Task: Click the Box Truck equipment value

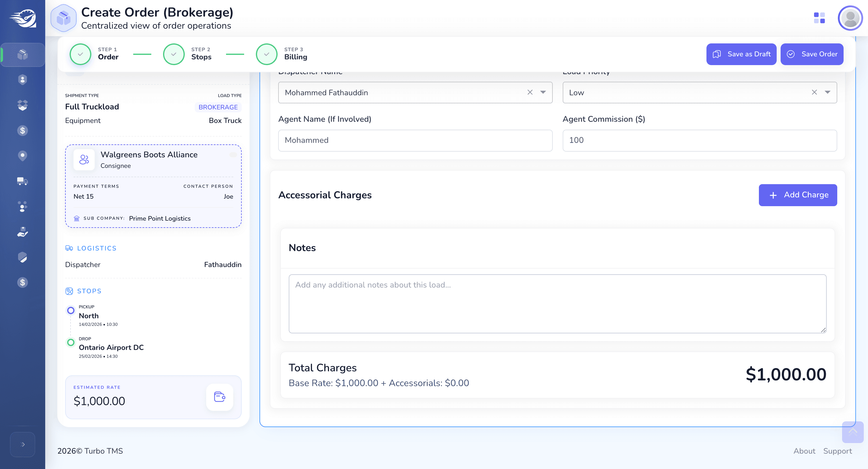Action: tap(225, 121)
